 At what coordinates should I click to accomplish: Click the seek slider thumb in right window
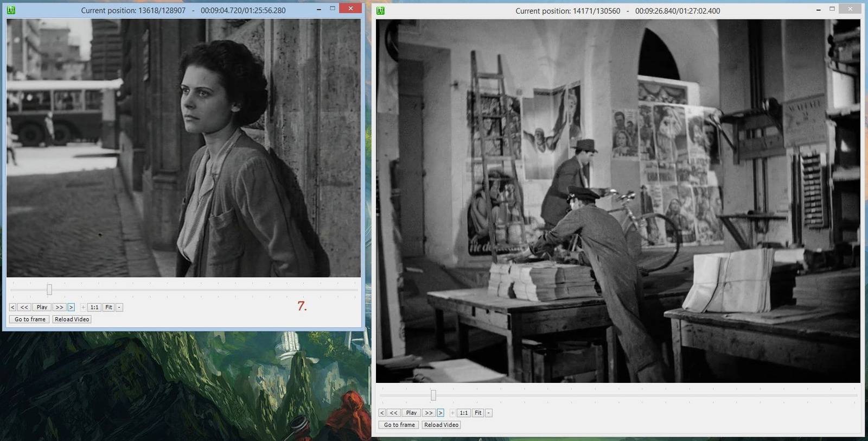(433, 395)
